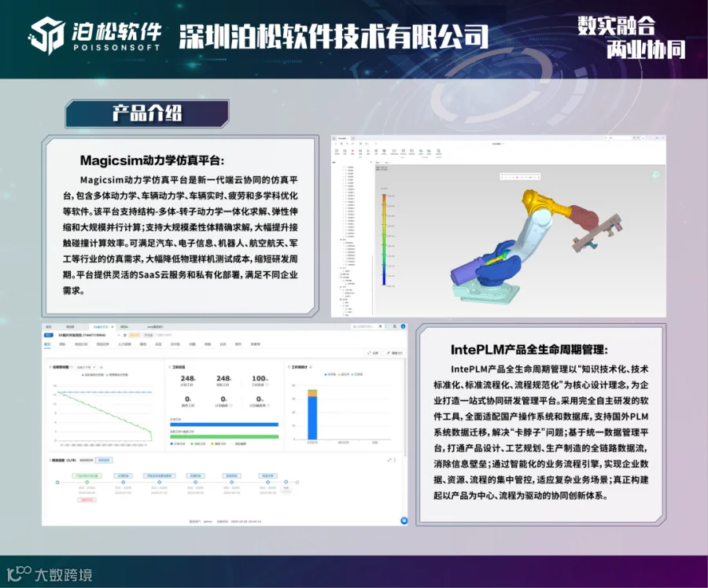Click the first green icon in Magicsim ribbon
Image resolution: width=708 pixels, height=588 pixels.
tap(421, 151)
